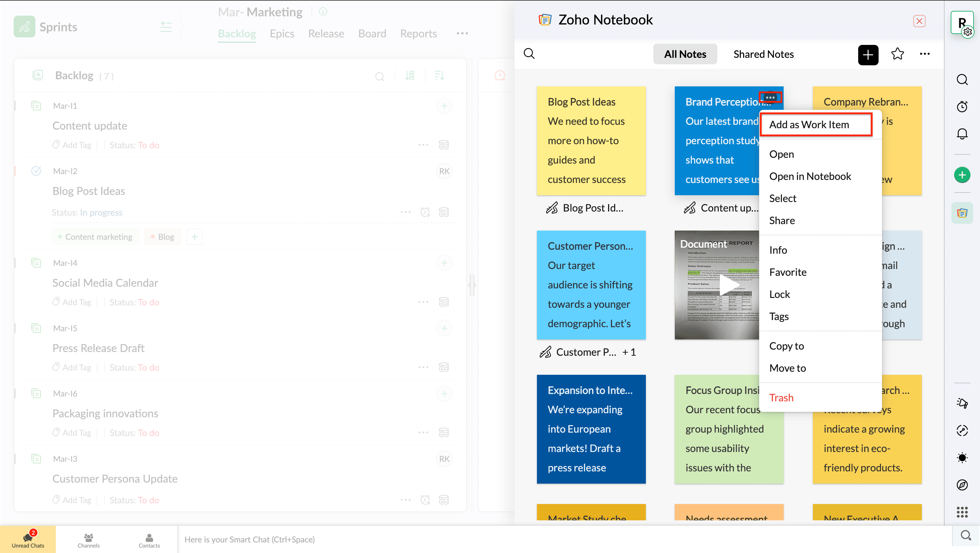Click the search icon in Zoho Notebook
980x553 pixels.
point(529,54)
